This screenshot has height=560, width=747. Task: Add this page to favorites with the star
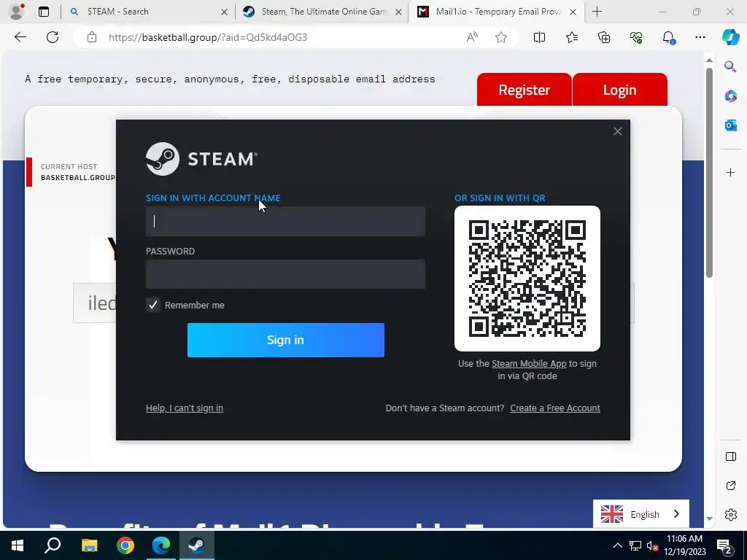(x=500, y=37)
